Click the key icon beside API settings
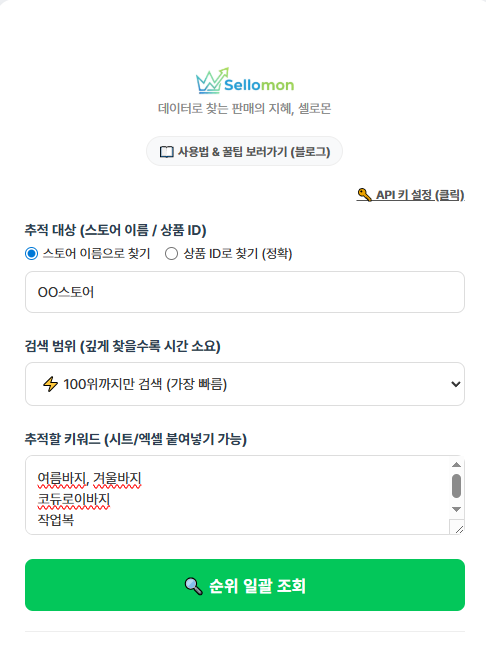Image resolution: width=486 pixels, height=651 pixels. pyautogui.click(x=364, y=194)
